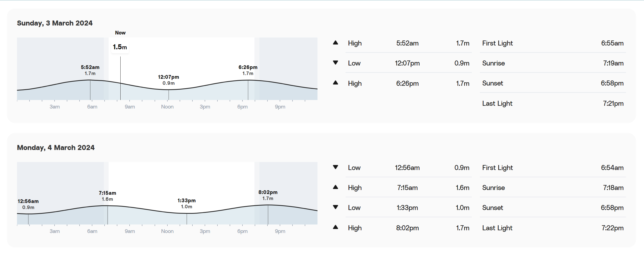The image size is (644, 257).
Task: Click the Now marker on Sunday's tide chart
Action: click(x=120, y=33)
